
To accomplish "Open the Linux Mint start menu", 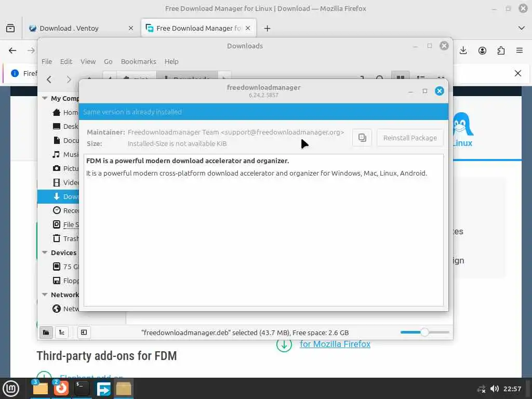I will pos(11,389).
